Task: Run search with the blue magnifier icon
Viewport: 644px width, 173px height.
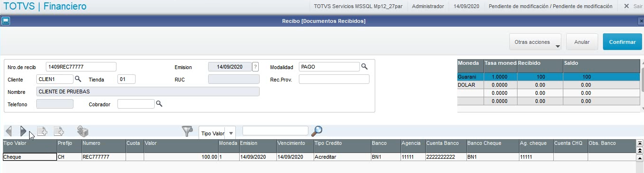Action: 317,131
